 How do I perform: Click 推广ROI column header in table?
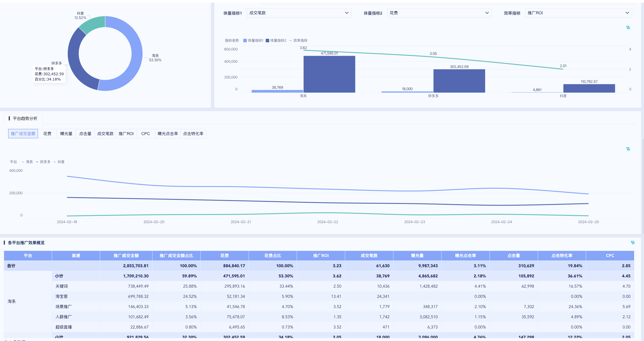coord(321,256)
